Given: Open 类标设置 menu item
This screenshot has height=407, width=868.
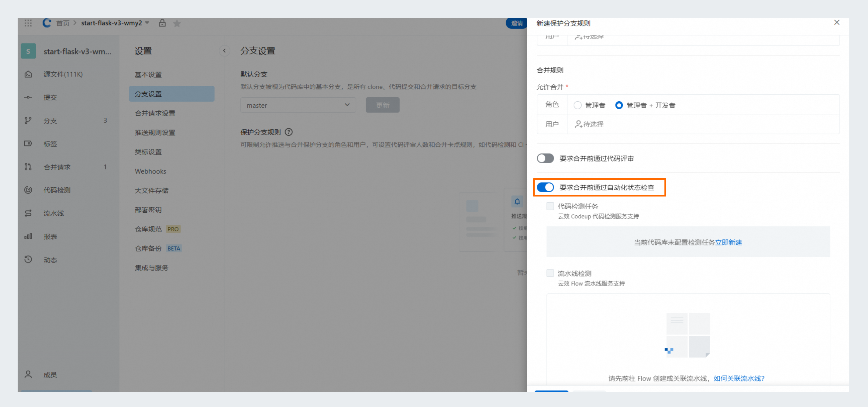Looking at the screenshot, I should point(171,152).
